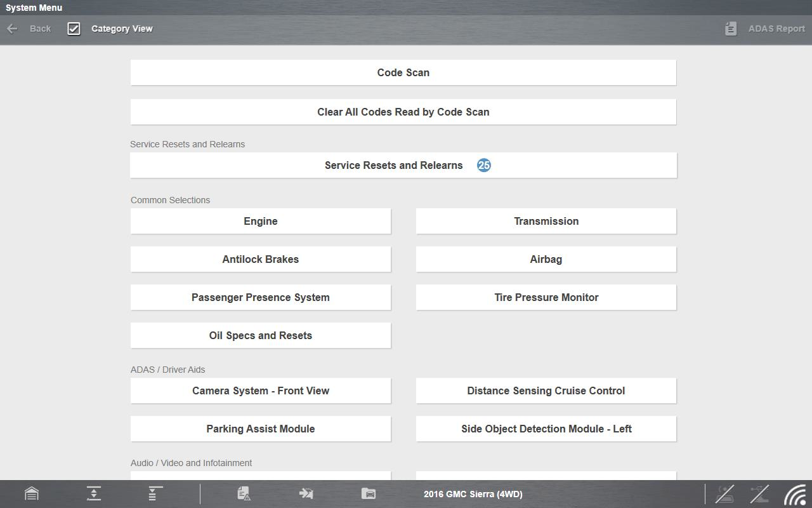Viewport: 812px width, 508px height.
Task: Click the ADAS Report document icon
Action: (731, 29)
